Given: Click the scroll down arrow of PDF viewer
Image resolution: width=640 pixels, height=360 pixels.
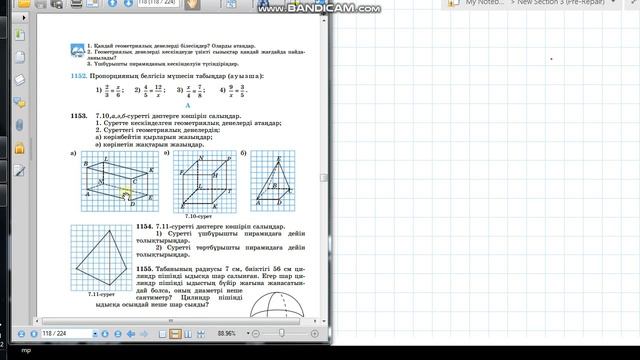Looking at the screenshot, I should click(x=324, y=321).
